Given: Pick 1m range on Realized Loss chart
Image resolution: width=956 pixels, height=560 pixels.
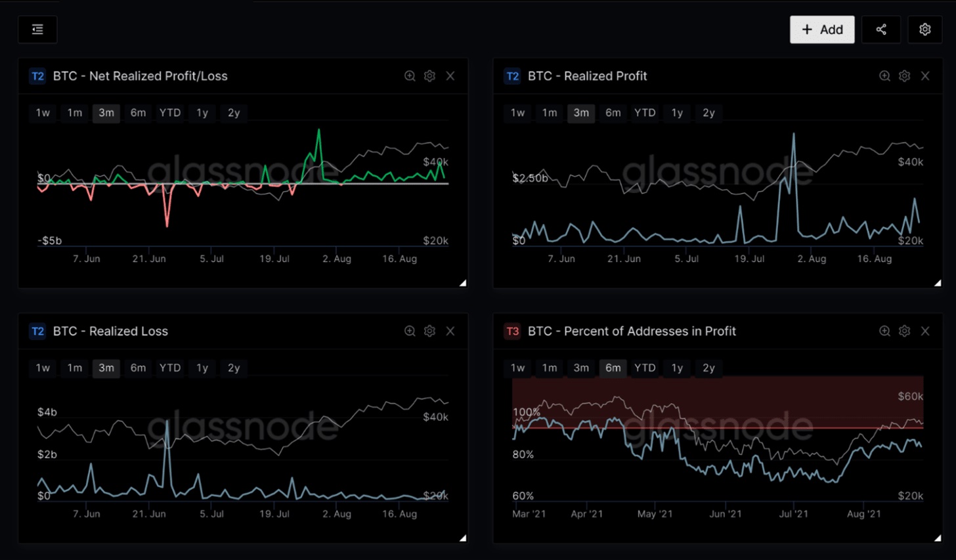Looking at the screenshot, I should [75, 368].
